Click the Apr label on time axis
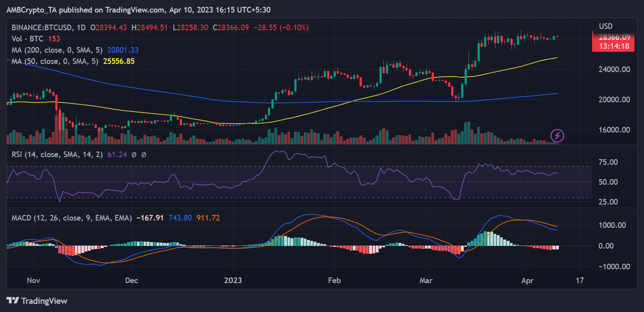Viewport: 644px width, 312px height. click(528, 280)
